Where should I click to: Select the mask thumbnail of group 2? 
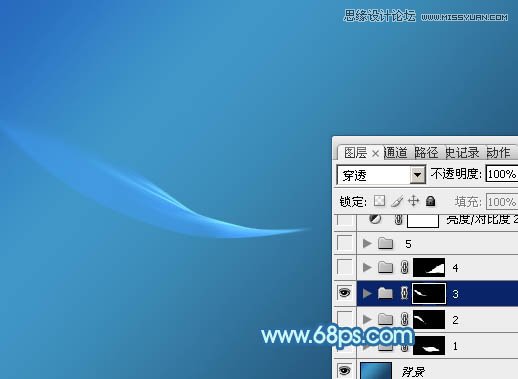[429, 319]
